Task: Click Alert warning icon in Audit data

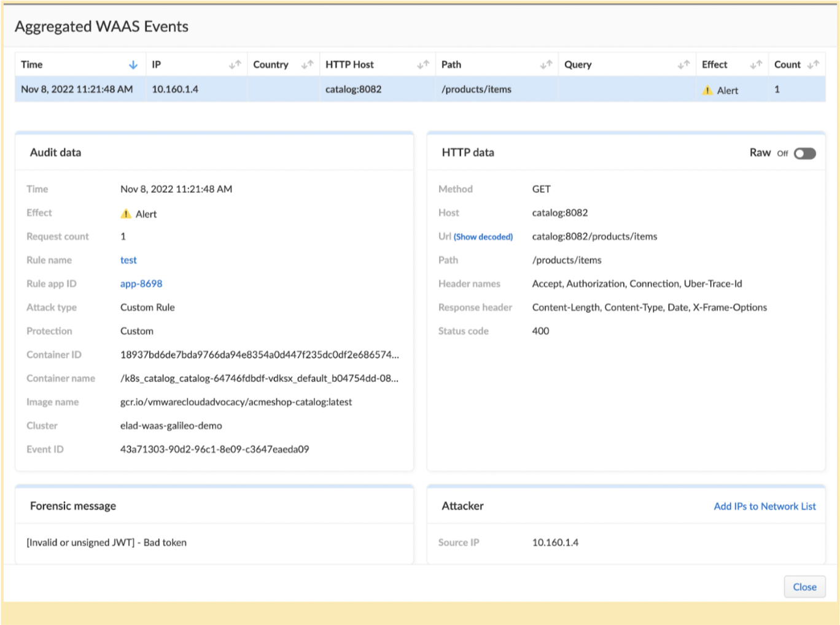Action: [126, 214]
